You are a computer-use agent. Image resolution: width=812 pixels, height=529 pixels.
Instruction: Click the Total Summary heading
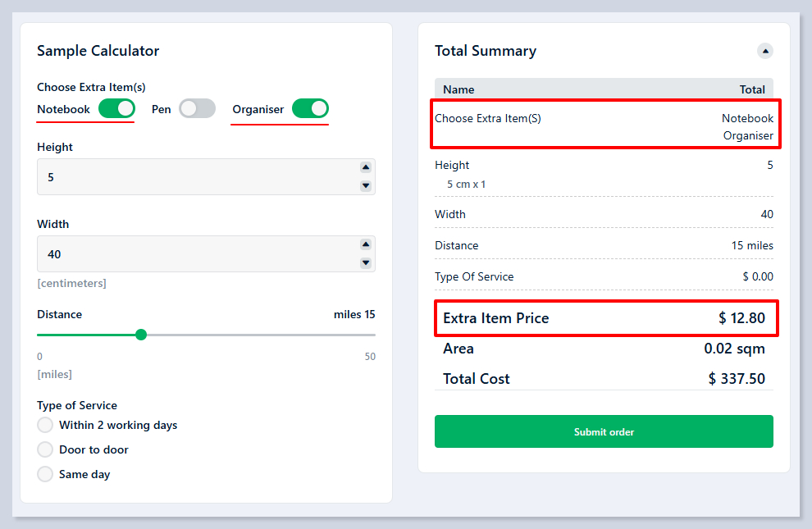click(486, 51)
